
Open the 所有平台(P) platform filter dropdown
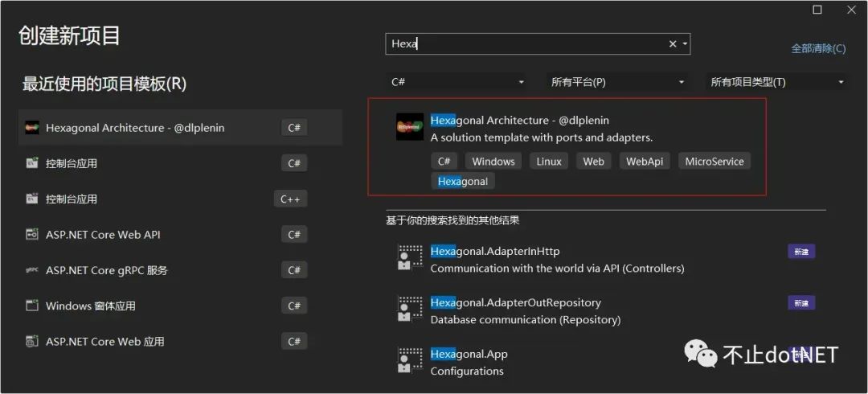(618, 82)
